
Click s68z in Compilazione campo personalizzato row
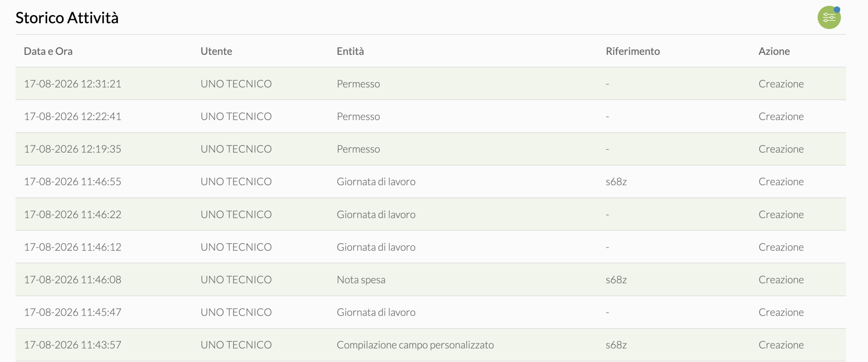616,345
